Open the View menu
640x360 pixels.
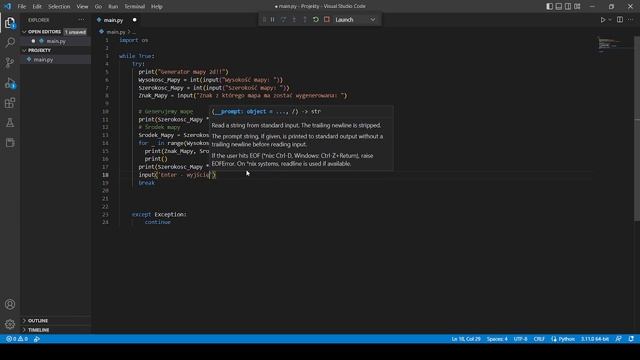click(82, 7)
